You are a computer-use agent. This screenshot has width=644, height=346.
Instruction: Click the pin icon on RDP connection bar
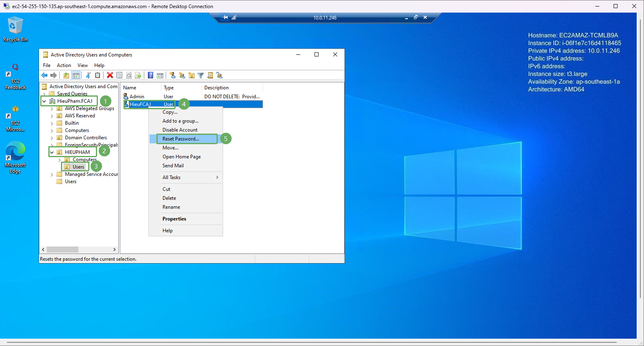click(x=226, y=17)
